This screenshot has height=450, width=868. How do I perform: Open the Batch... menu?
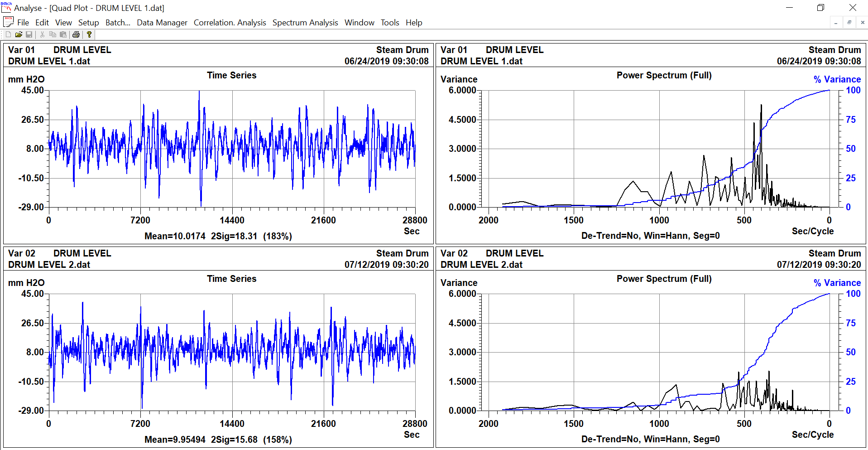[x=118, y=23]
